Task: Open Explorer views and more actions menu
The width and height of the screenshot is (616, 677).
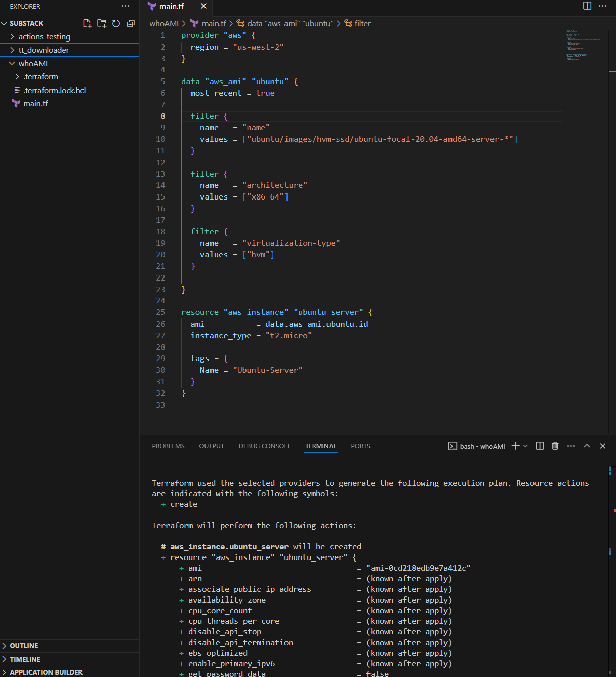Action: coord(125,6)
